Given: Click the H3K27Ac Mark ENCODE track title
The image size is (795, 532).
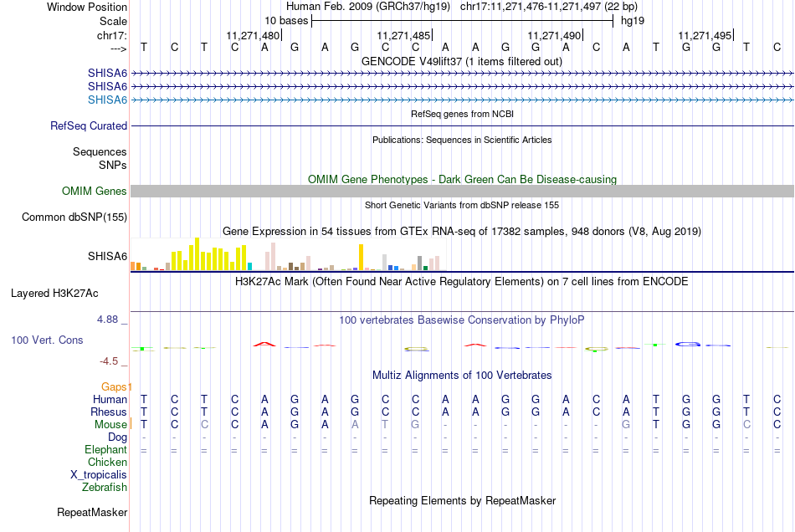Looking at the screenshot, I should (462, 282).
